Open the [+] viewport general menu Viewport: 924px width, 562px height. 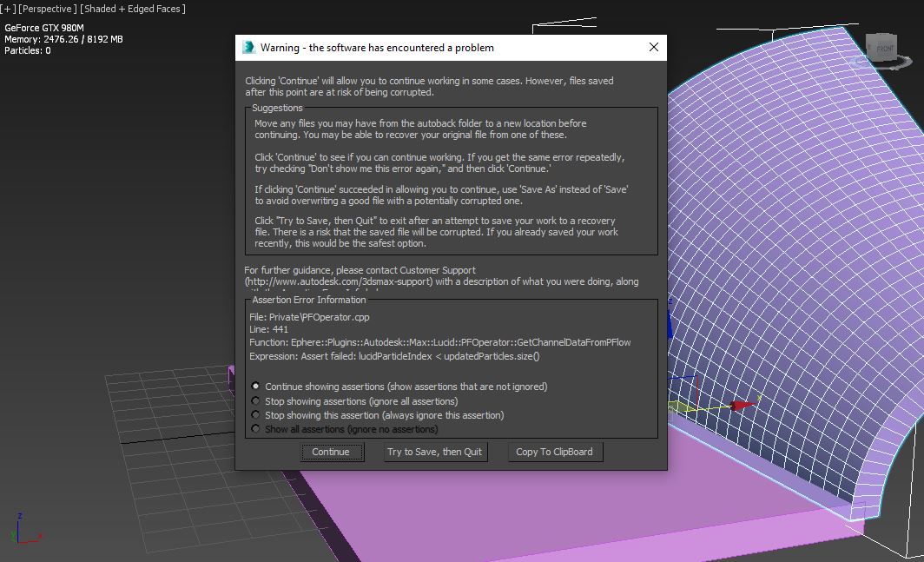(x=8, y=9)
